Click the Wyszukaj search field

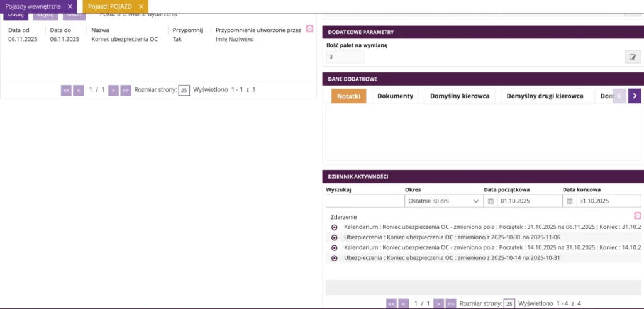point(365,201)
